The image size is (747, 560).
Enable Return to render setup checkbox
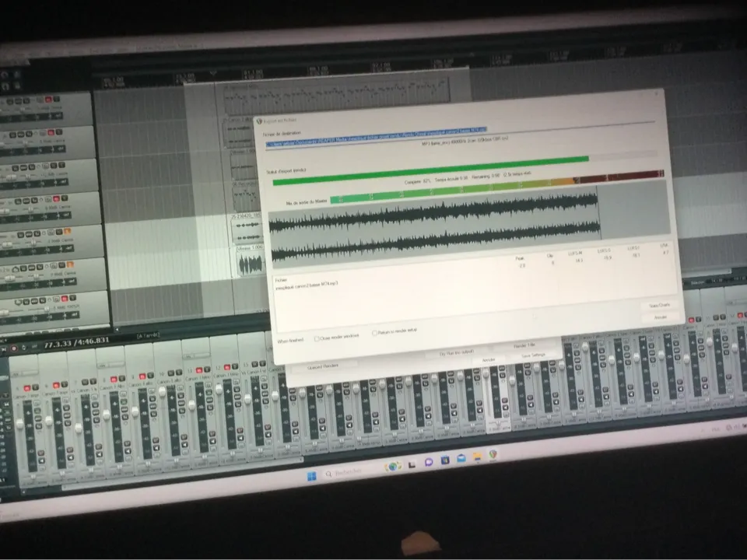point(375,332)
